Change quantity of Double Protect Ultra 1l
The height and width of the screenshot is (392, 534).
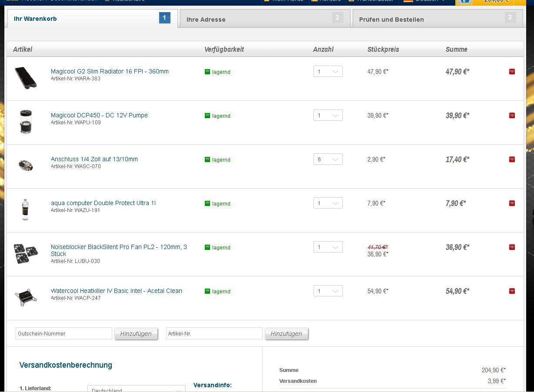pos(328,203)
